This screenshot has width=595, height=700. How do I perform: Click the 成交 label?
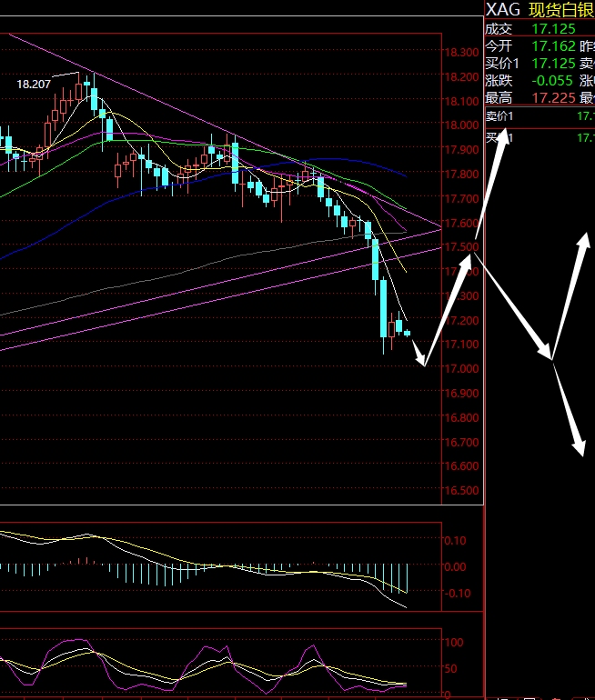pos(499,29)
